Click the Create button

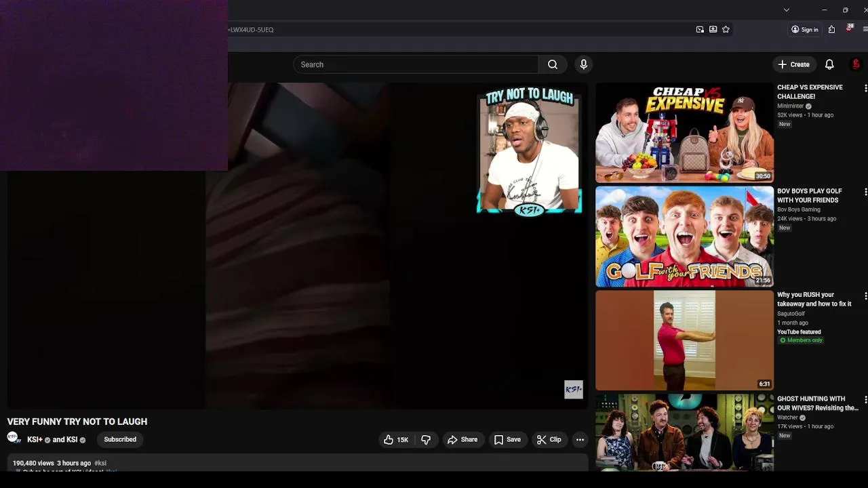click(793, 64)
